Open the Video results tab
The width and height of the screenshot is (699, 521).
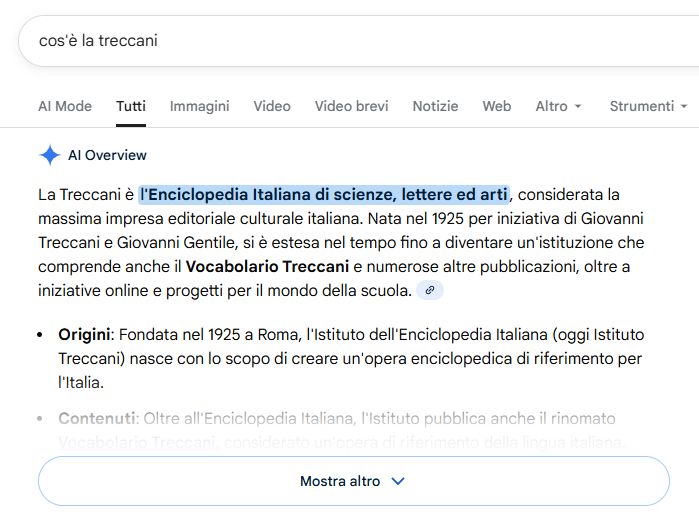[272, 106]
